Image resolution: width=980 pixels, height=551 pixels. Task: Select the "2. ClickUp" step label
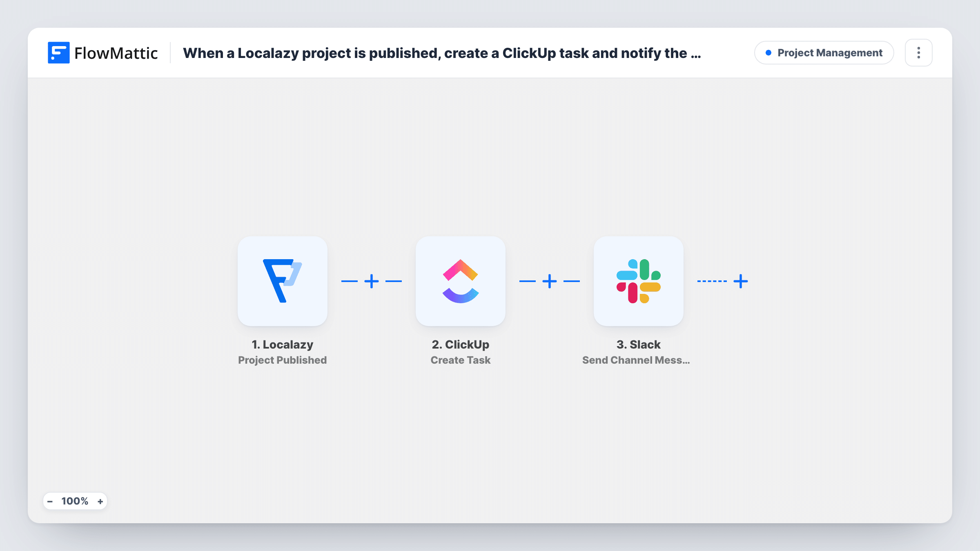[461, 344]
